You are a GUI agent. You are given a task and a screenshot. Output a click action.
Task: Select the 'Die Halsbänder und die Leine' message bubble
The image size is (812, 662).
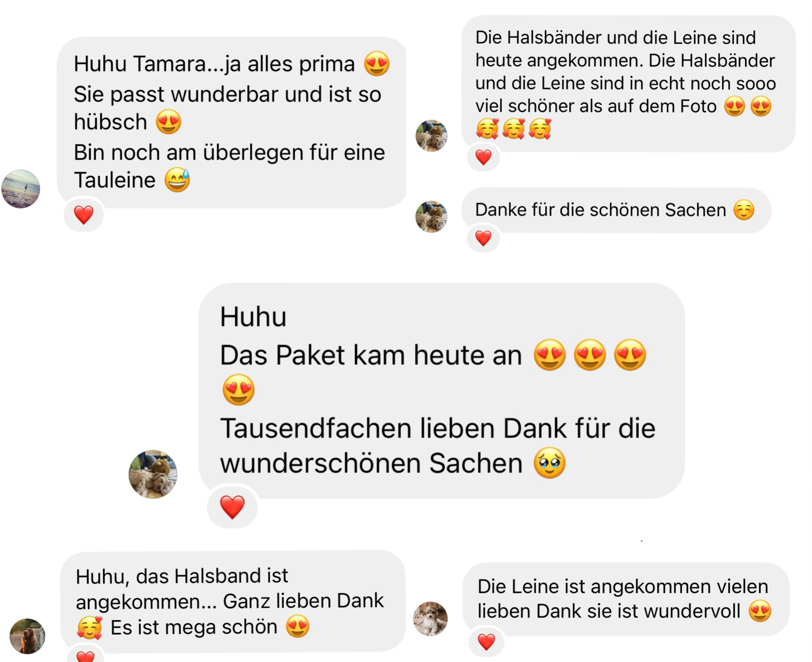point(628,84)
